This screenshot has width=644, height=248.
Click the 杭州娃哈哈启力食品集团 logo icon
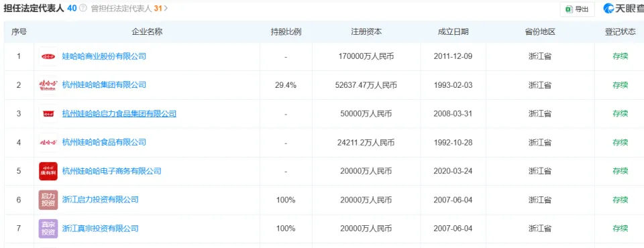48,114
